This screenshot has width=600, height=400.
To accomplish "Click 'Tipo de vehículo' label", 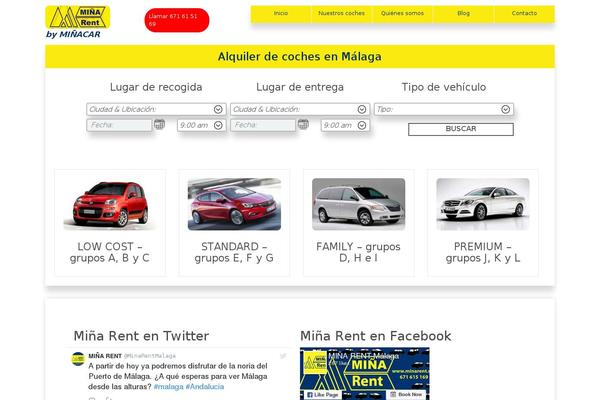I will (x=444, y=87).
